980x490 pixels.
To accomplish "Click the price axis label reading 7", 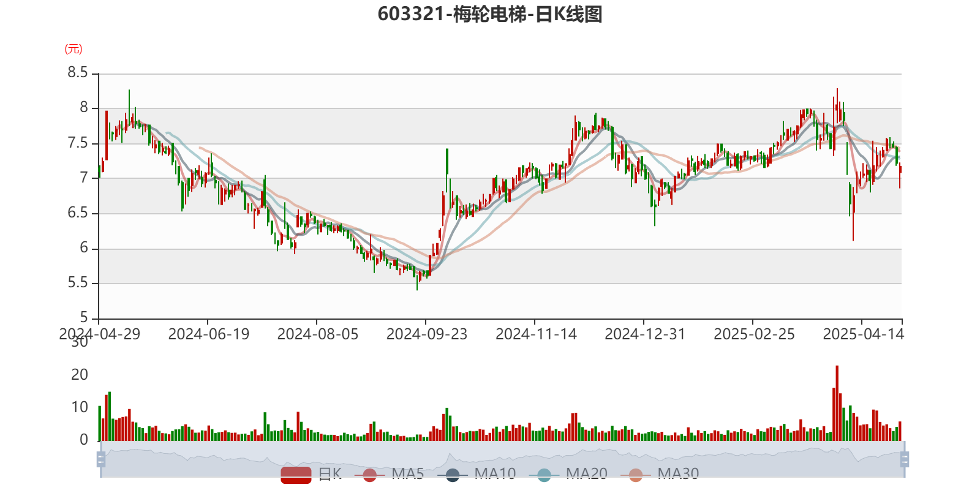I will 85,178.
